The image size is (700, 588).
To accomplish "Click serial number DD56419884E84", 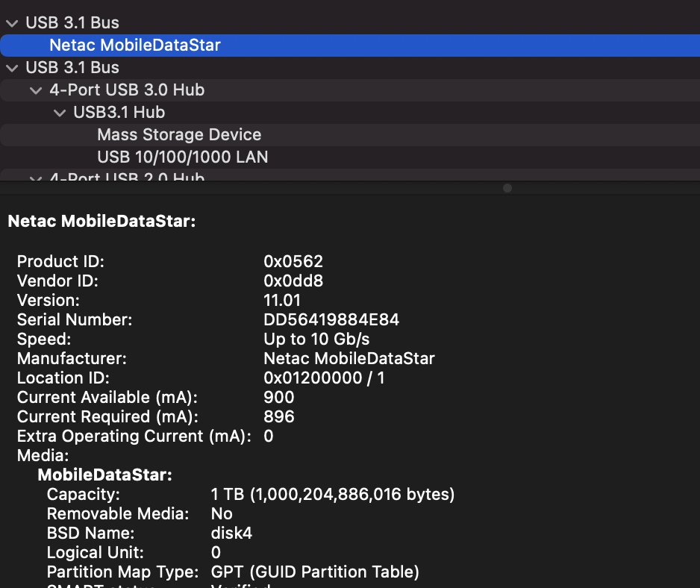I will (331, 319).
